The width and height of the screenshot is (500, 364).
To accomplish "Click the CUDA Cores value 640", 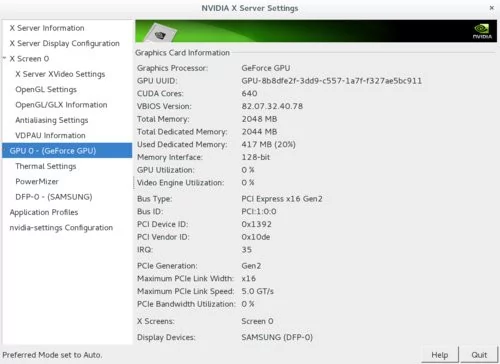I will tap(249, 93).
